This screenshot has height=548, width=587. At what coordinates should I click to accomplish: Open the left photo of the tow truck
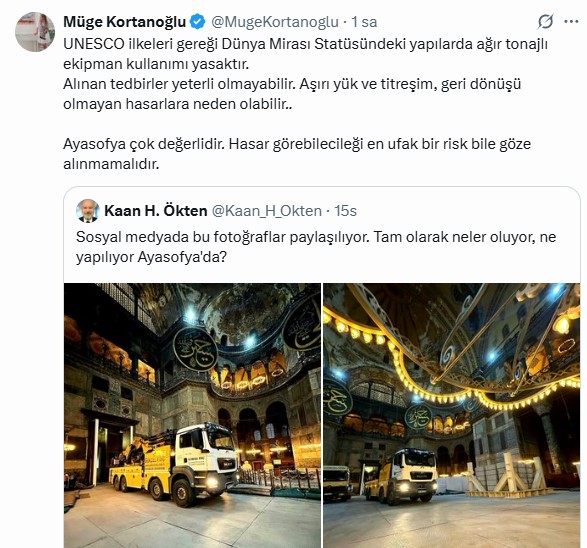click(x=192, y=415)
